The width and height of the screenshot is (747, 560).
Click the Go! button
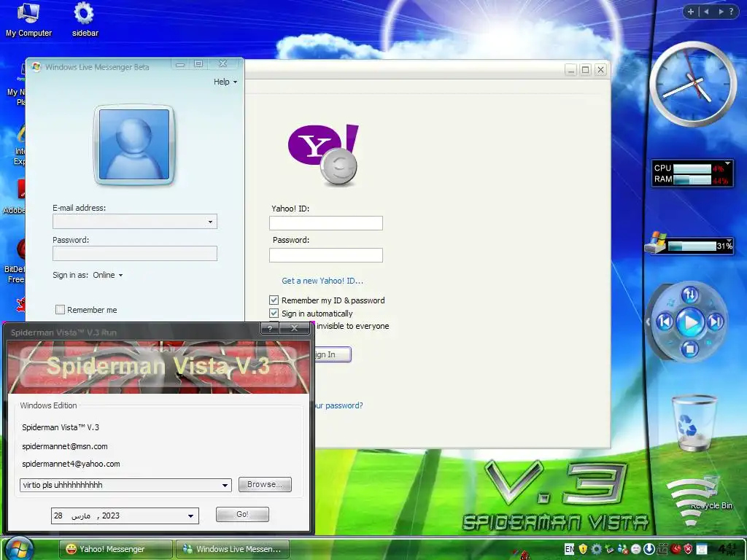242,514
